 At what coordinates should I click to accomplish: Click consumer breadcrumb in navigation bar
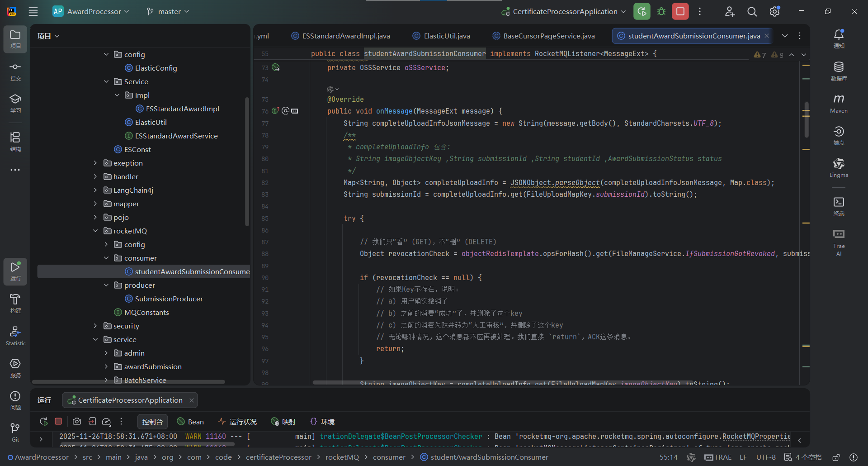[x=389, y=457]
